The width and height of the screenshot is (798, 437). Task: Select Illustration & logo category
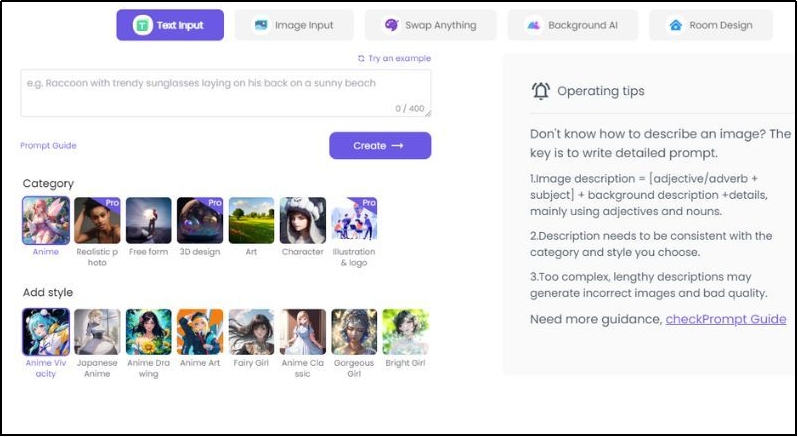(354, 220)
